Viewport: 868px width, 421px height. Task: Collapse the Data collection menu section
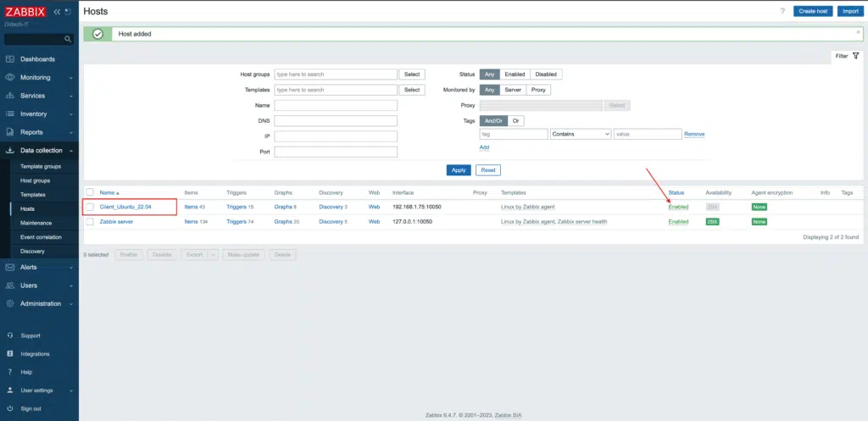tap(71, 151)
